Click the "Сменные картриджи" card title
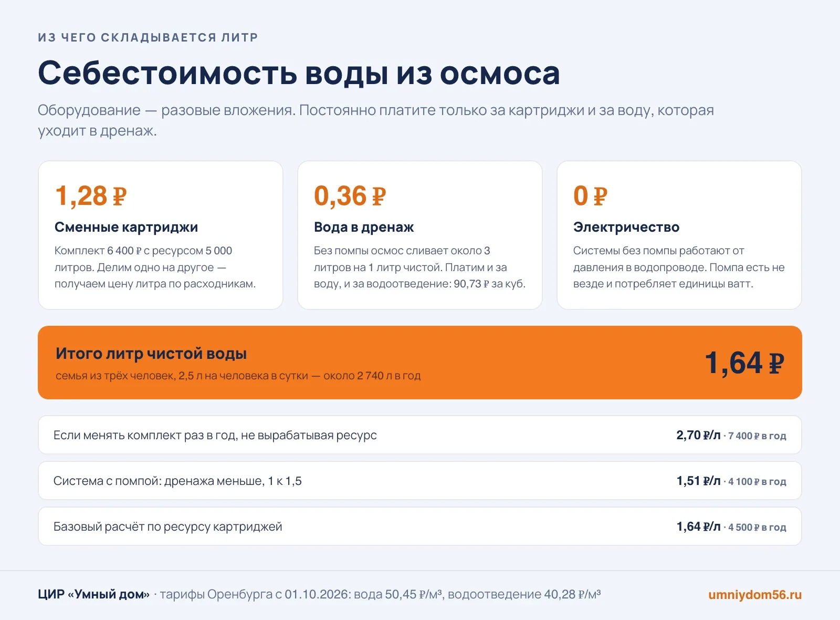 click(x=126, y=227)
